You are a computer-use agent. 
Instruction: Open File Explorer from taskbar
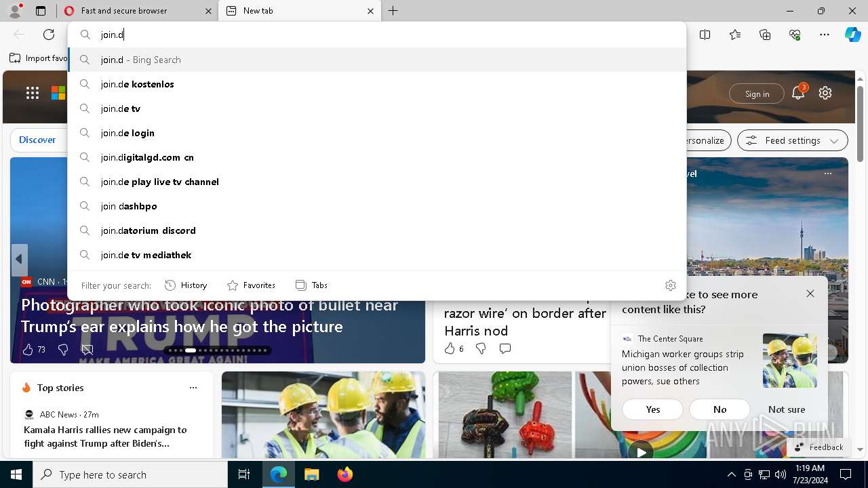311,474
